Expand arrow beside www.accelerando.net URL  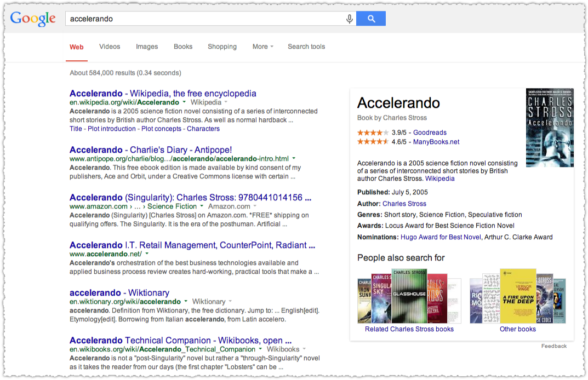pyautogui.click(x=147, y=254)
